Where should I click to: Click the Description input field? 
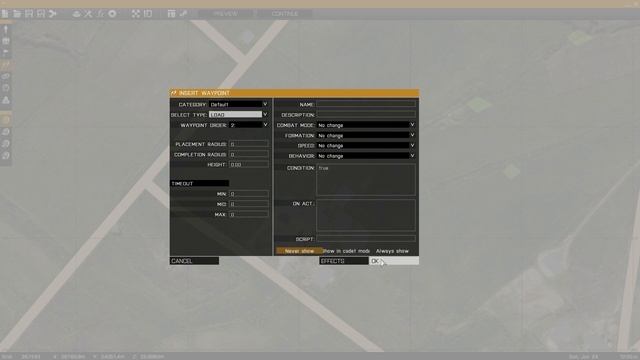[x=366, y=115]
